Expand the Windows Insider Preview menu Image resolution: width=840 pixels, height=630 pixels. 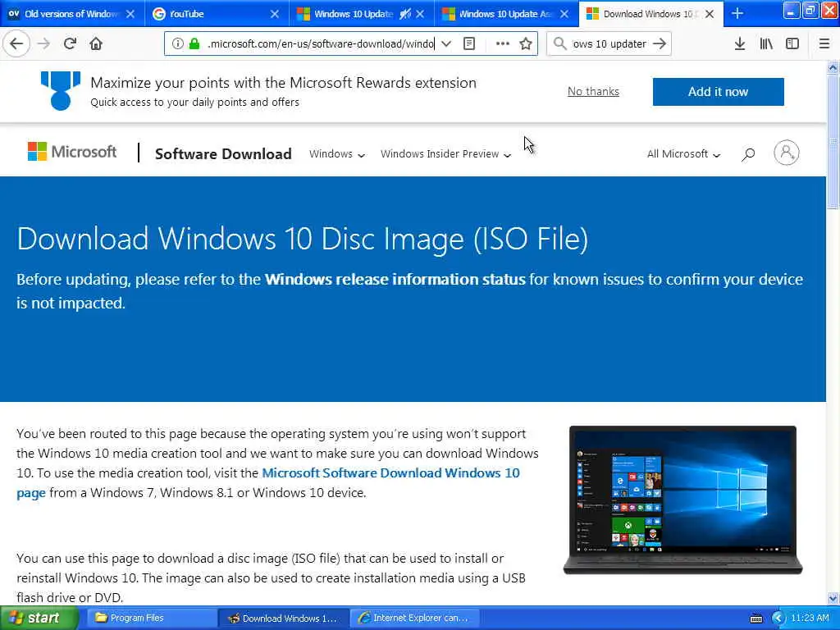(445, 153)
